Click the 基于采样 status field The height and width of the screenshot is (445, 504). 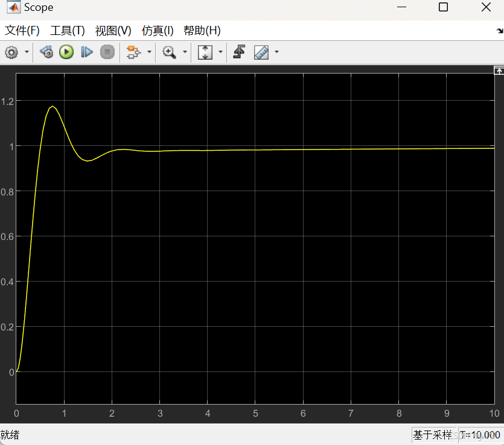pos(433,435)
